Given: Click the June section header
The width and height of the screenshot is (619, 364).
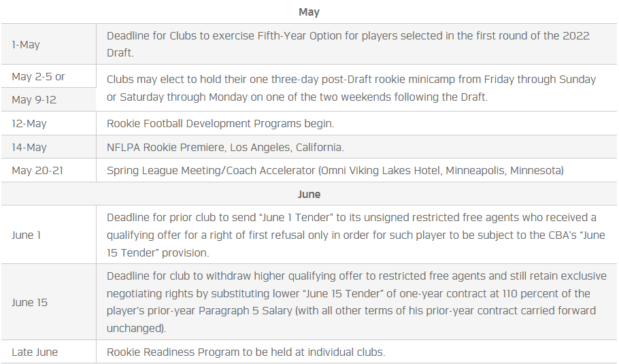Looking at the screenshot, I should (x=309, y=194).
